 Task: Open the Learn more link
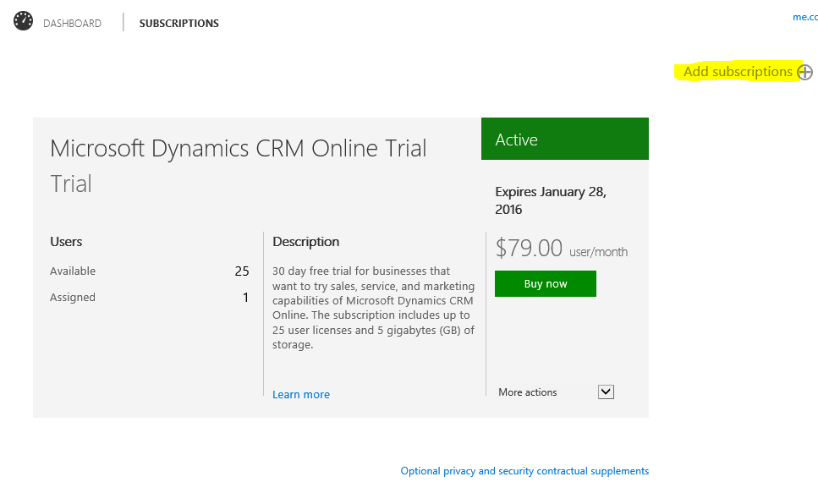tap(301, 395)
